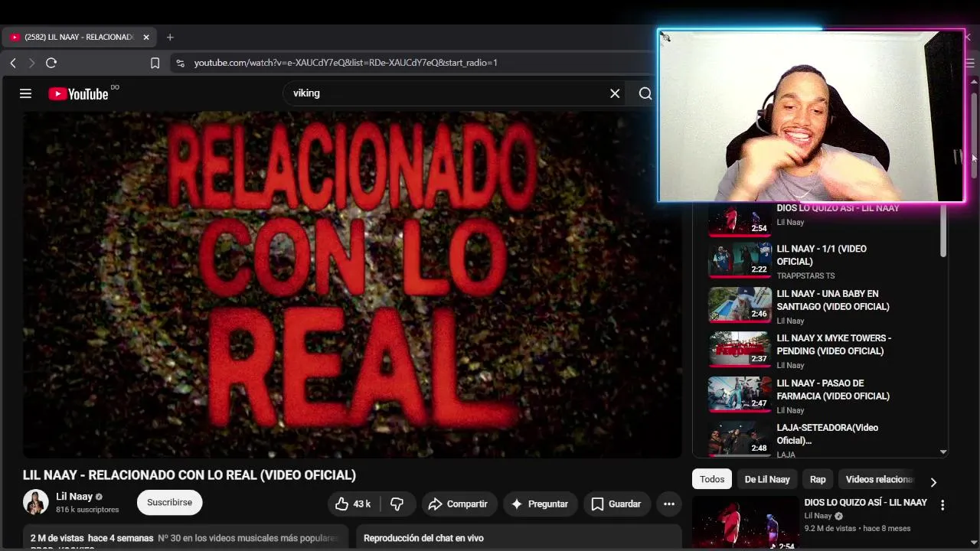This screenshot has height=551, width=980.
Task: Open a new browser tab
Action: [170, 37]
